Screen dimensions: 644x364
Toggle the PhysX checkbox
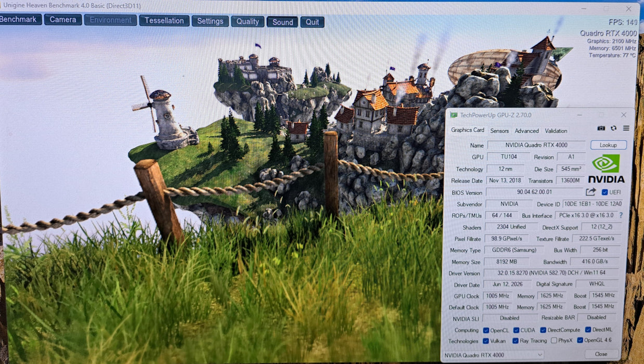(554, 341)
